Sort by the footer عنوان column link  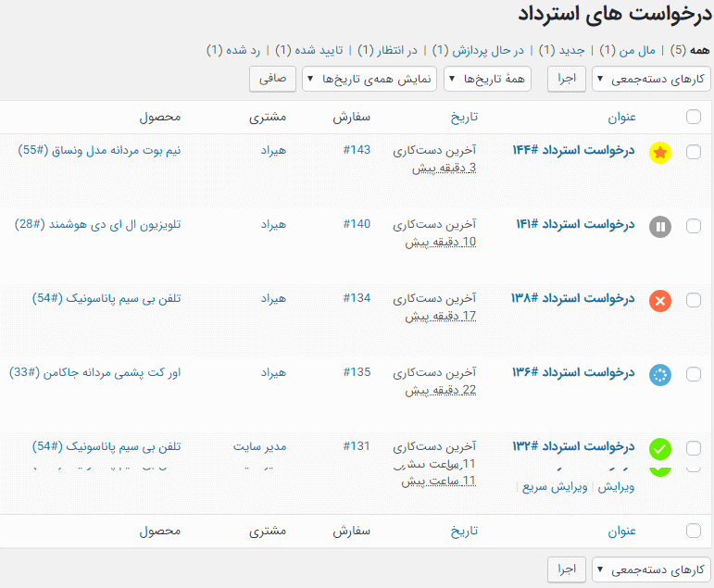pyautogui.click(x=621, y=532)
